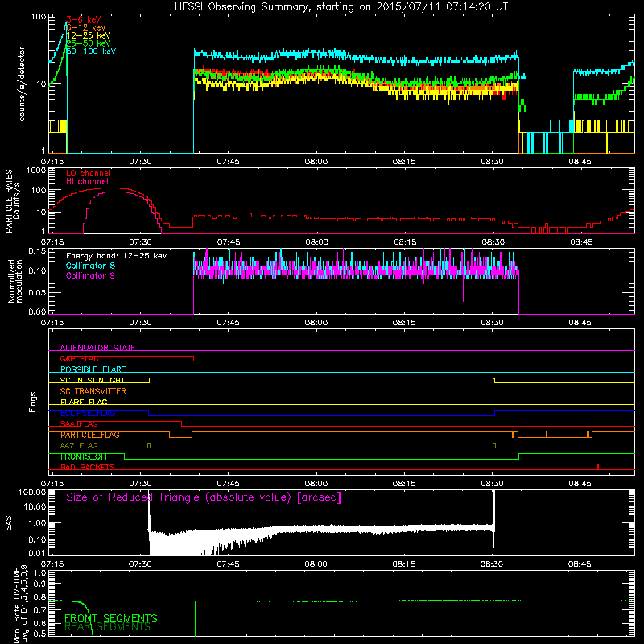
Task: Select the Collimator 9 legend entry
Action: [x=90, y=275]
